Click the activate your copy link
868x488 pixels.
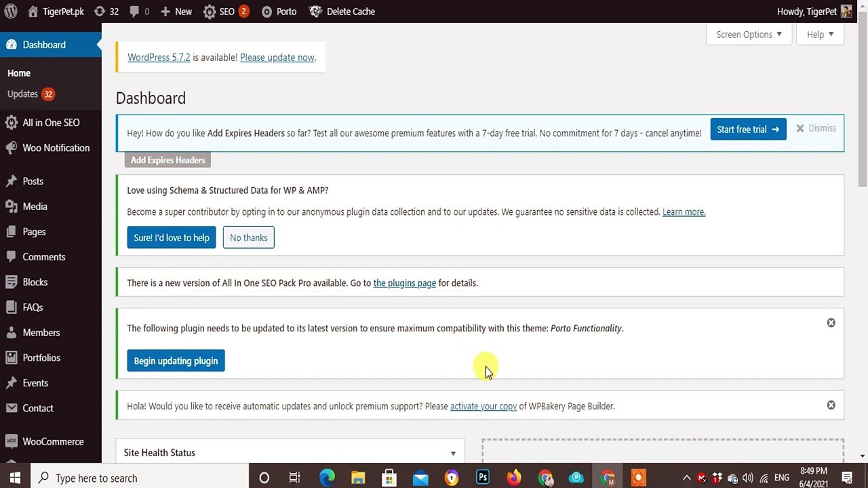point(484,407)
